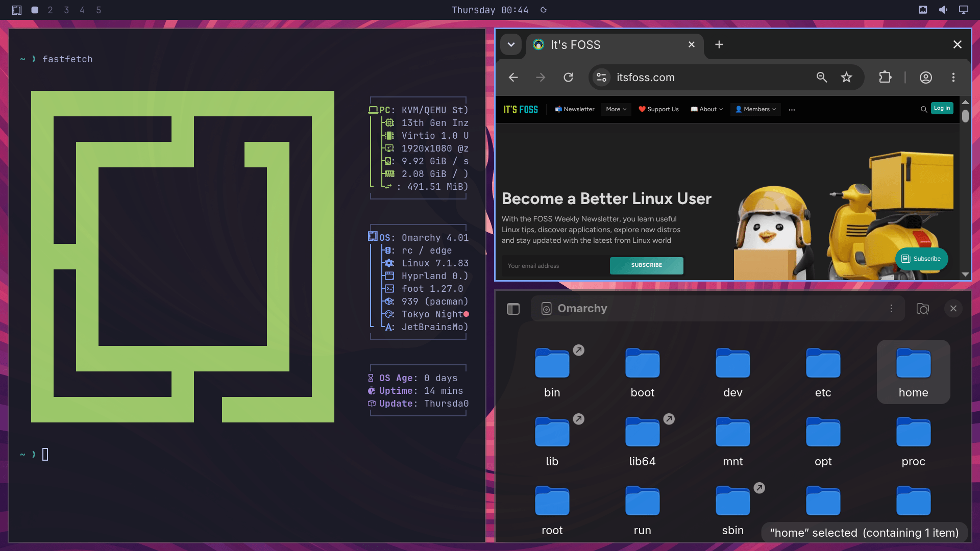The width and height of the screenshot is (980, 551).
Task: Open the Support Us link
Action: pos(658,109)
